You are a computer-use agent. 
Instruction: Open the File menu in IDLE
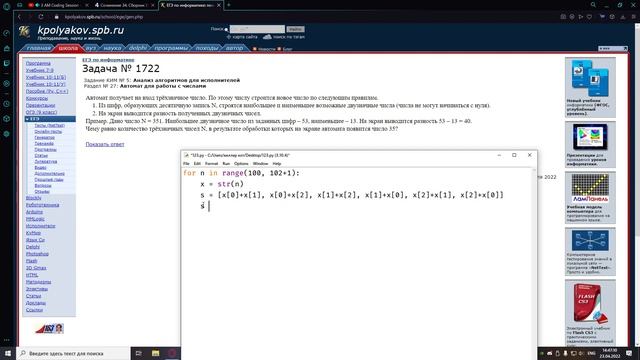pos(186,163)
